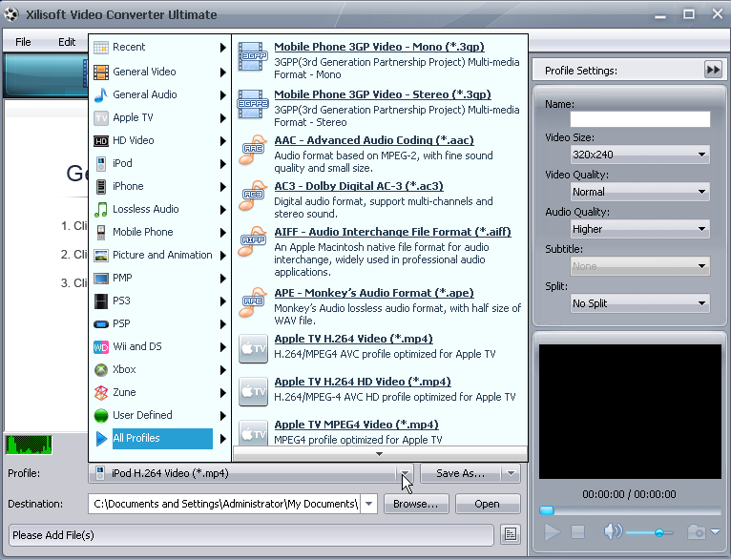
Task: Click the AC3 audio format icon
Action: tap(252, 196)
